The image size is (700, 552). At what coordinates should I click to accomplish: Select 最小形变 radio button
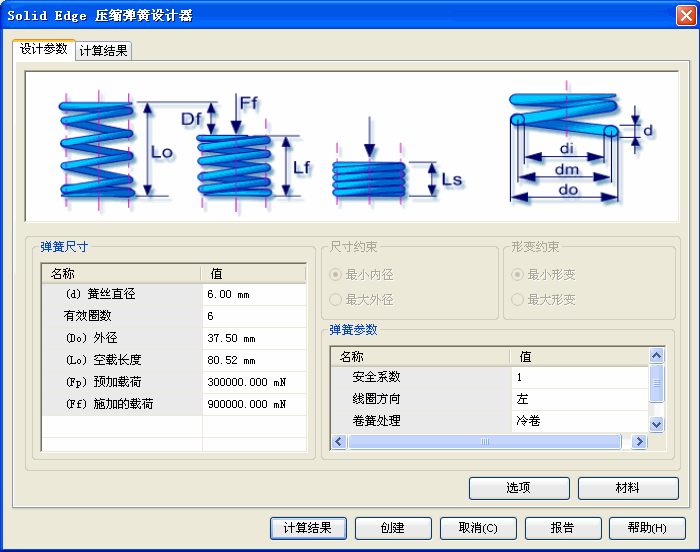(517, 275)
